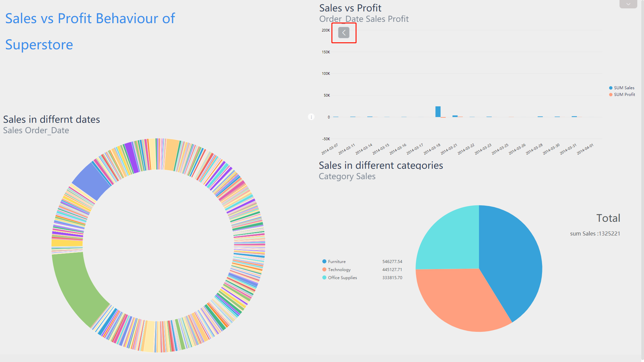Click the 2014-04-01 x-axis date label
This screenshot has width=644, height=362.
click(x=585, y=149)
